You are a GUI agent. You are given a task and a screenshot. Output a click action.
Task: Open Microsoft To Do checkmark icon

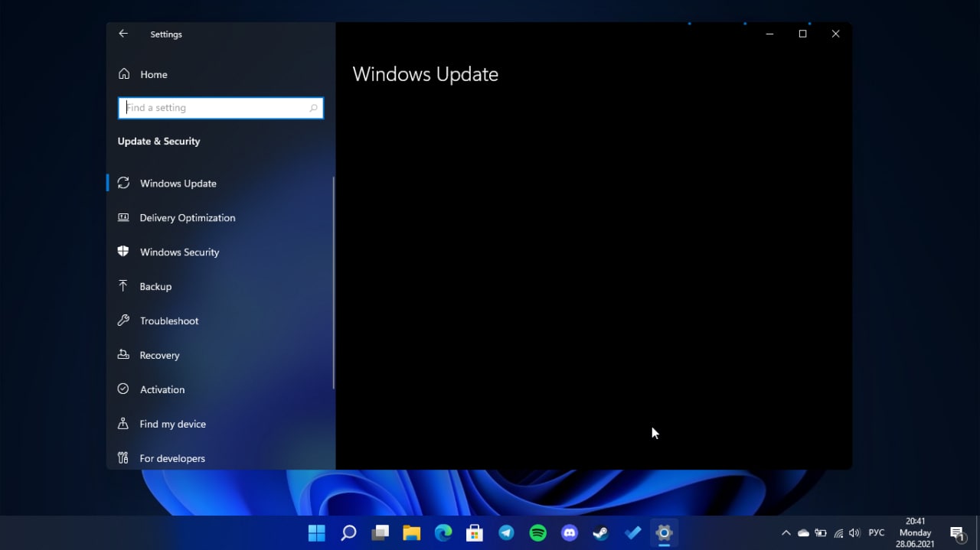pyautogui.click(x=632, y=533)
